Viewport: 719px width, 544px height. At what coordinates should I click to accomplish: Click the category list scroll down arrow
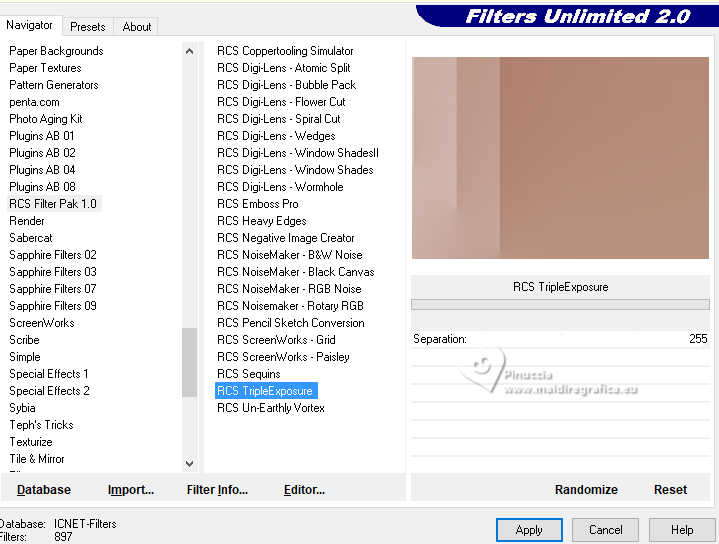pyautogui.click(x=189, y=463)
